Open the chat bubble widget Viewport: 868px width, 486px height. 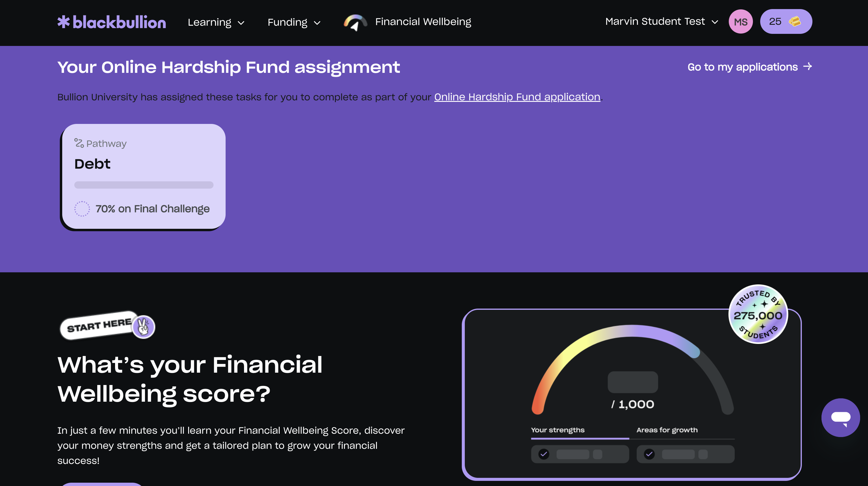pyautogui.click(x=841, y=417)
